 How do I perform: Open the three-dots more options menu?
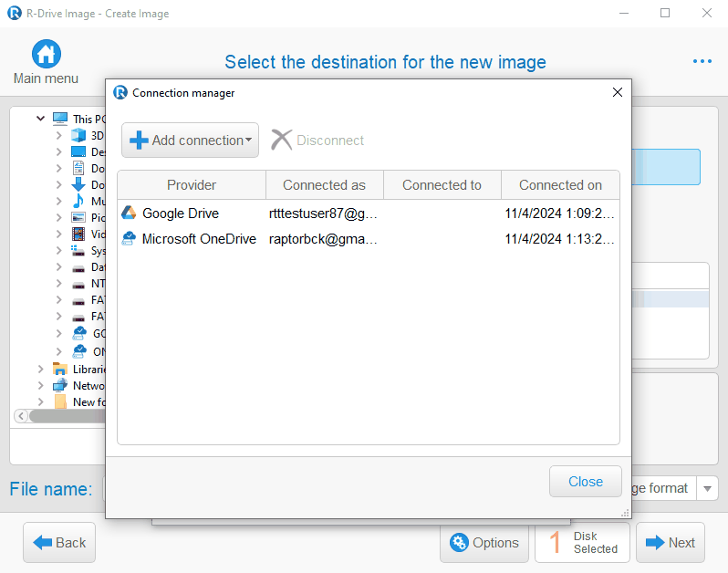pyautogui.click(x=702, y=61)
